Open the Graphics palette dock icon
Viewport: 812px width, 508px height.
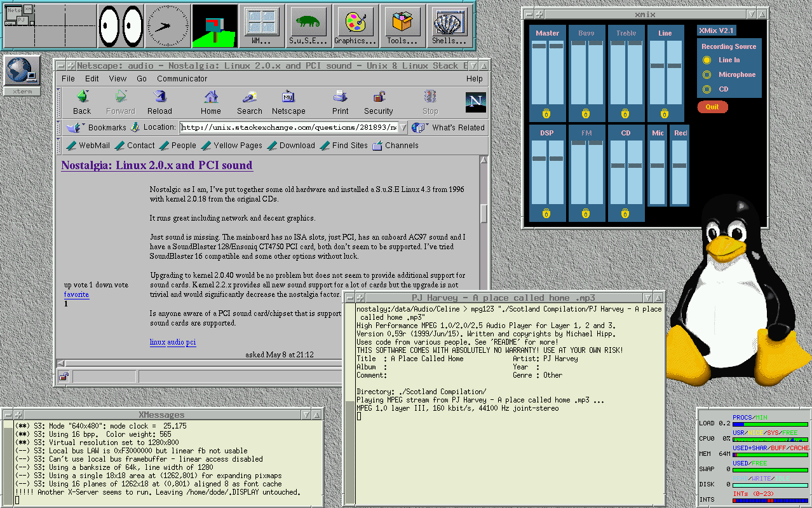(x=355, y=23)
